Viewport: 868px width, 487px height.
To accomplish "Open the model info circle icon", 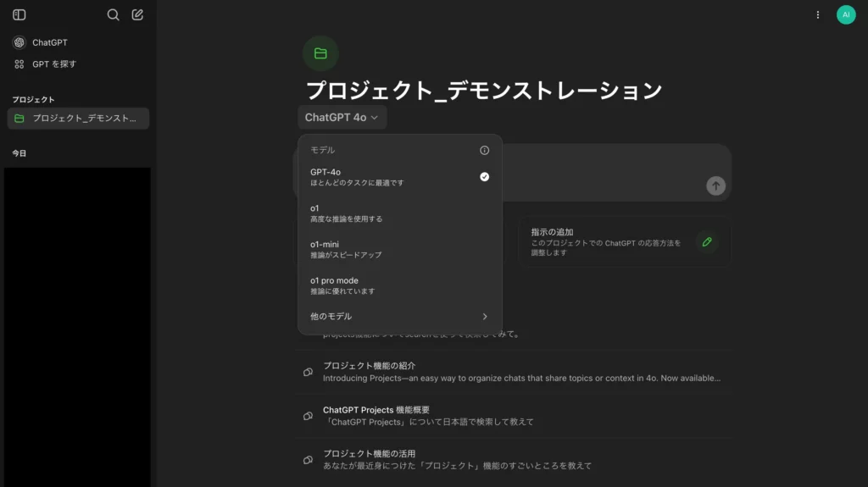I will [484, 150].
